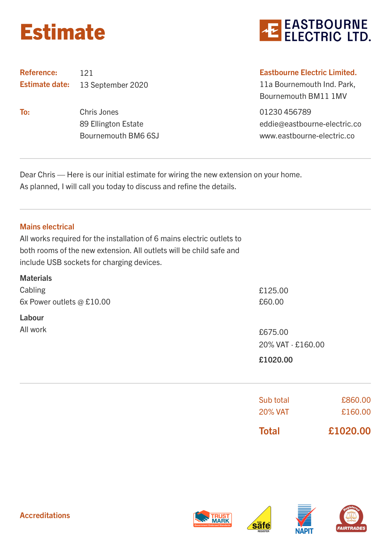
Task: Click the Eastbourne Electric Ltd. company name logo text
Action: pos(327,30)
